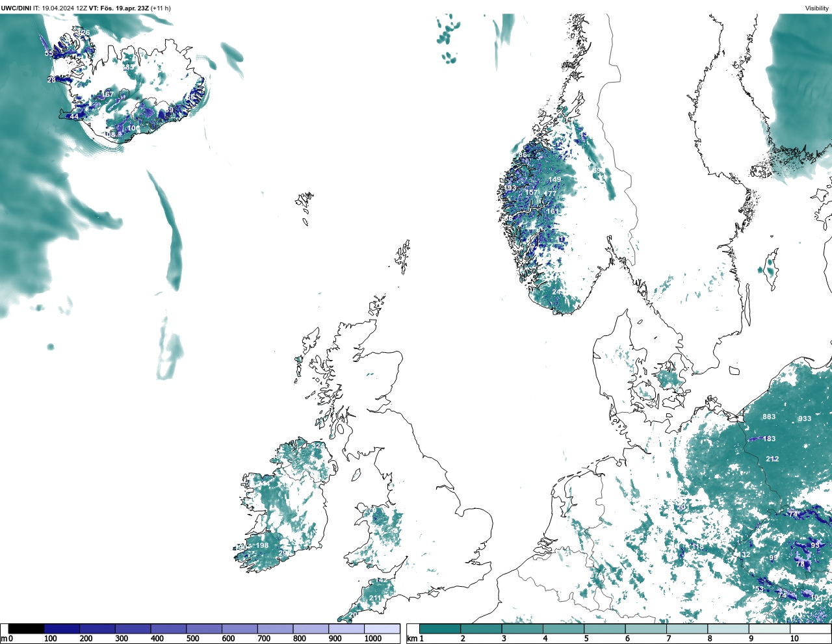Click the '167' value over Iceland
832x644 pixels.
(x=107, y=94)
